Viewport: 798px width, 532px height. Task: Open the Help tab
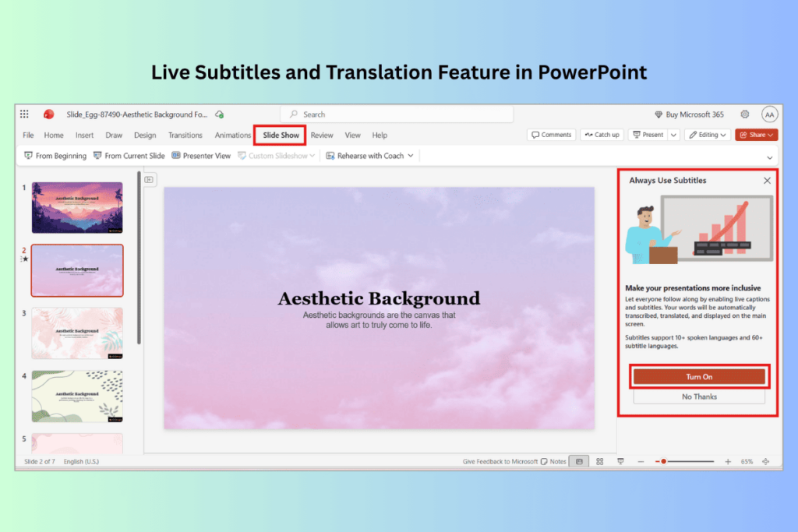tap(380, 135)
